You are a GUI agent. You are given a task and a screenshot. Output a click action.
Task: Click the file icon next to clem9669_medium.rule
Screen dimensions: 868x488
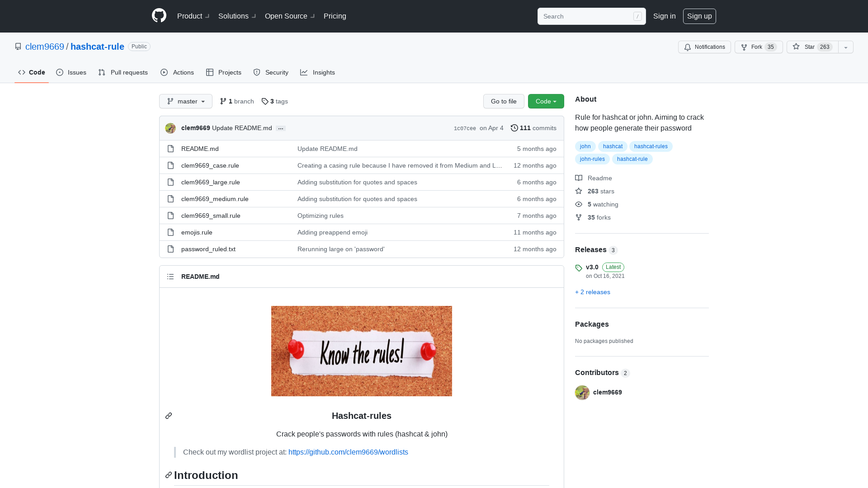click(170, 199)
